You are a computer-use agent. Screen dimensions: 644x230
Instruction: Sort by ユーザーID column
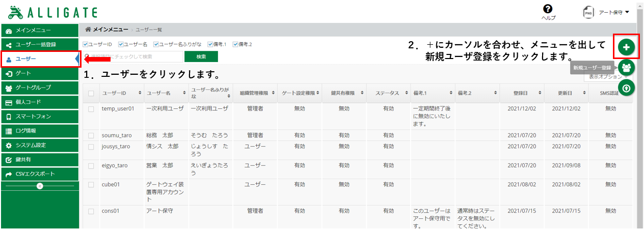pos(121,93)
